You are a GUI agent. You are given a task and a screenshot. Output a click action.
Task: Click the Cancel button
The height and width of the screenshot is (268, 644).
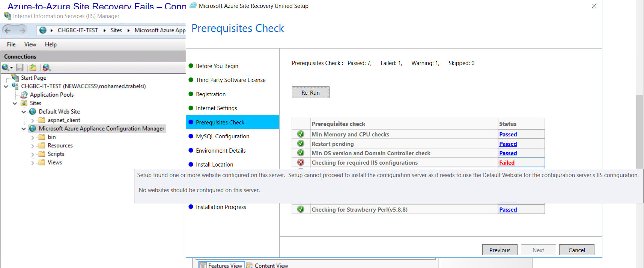click(x=577, y=250)
